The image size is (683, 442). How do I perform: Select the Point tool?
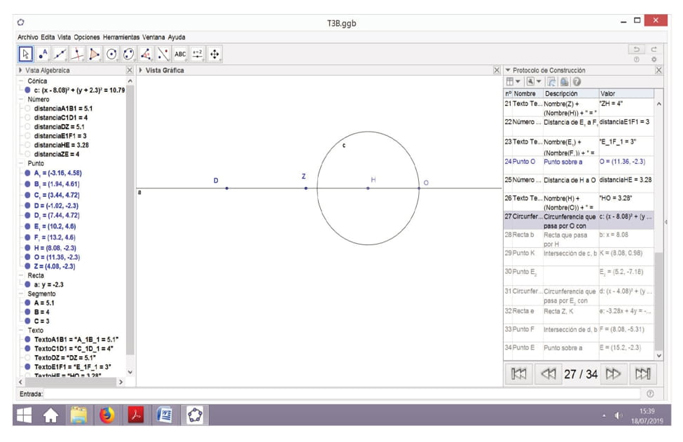(x=42, y=54)
